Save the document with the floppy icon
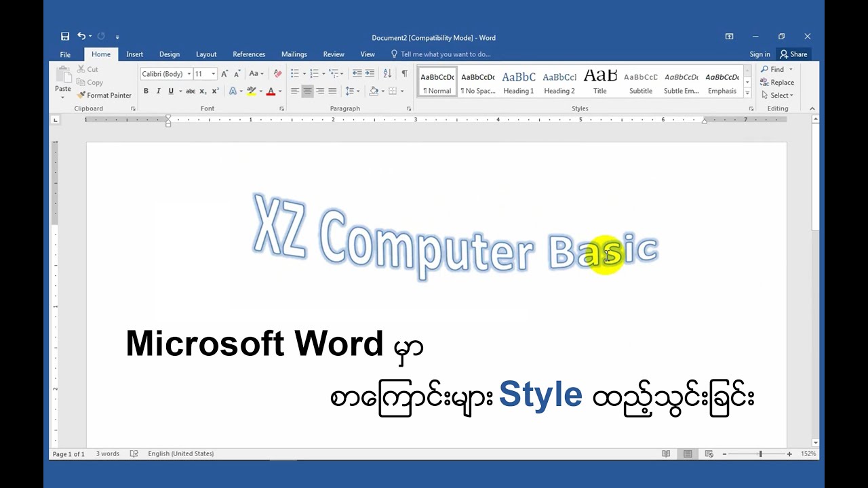 point(65,37)
